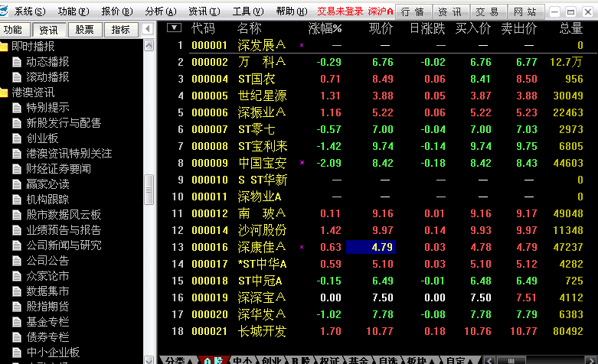Click the 行情 button in title bar

coord(413,12)
